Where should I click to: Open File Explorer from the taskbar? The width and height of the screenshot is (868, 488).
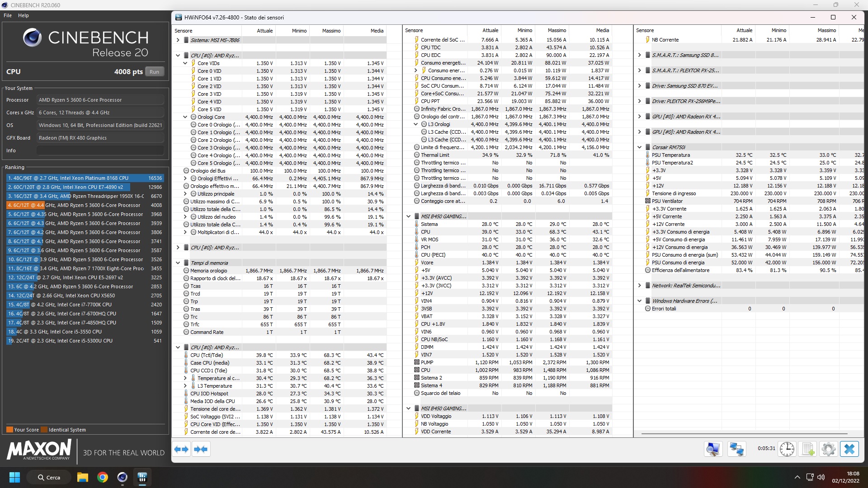point(82,477)
